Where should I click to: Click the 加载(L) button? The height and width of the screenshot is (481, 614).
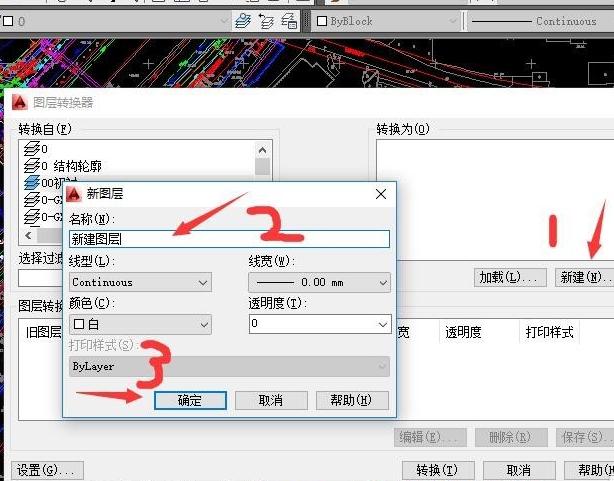pos(510,277)
